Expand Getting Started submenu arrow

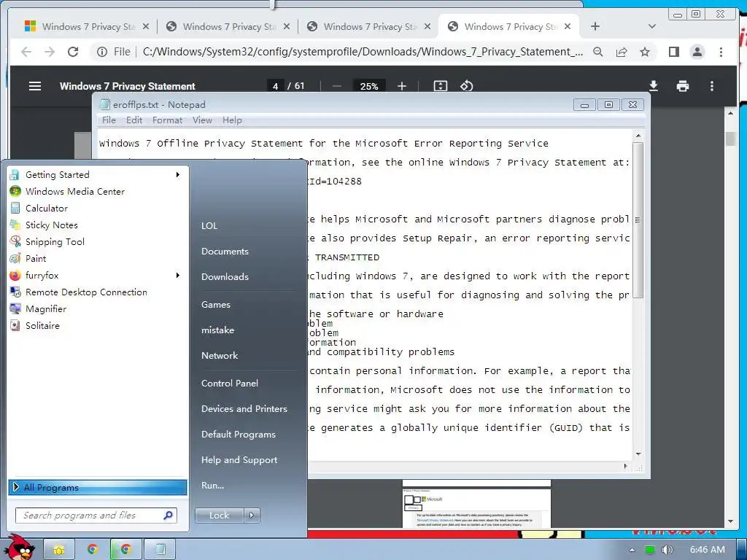click(x=178, y=175)
